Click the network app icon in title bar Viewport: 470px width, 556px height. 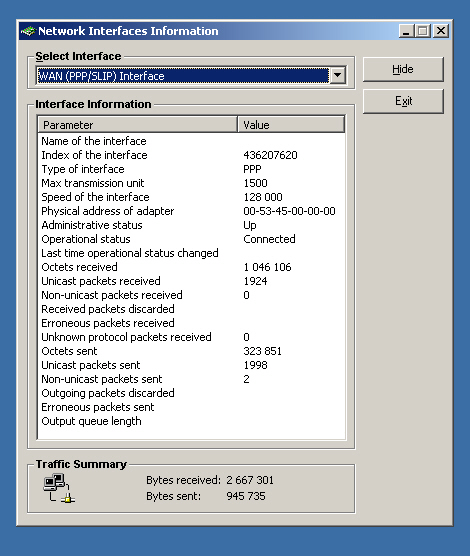(28, 31)
